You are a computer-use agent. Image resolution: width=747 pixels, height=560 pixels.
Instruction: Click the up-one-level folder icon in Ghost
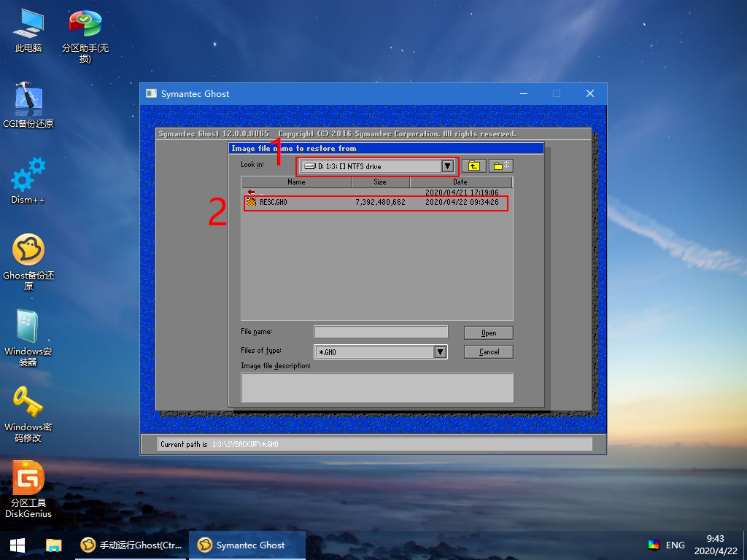474,166
